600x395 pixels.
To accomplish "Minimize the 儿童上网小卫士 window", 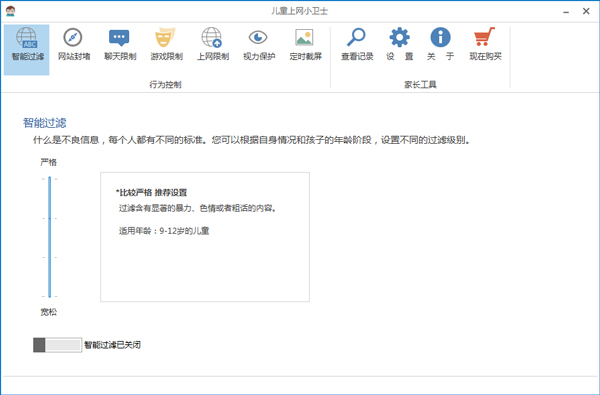I will coord(566,11).
